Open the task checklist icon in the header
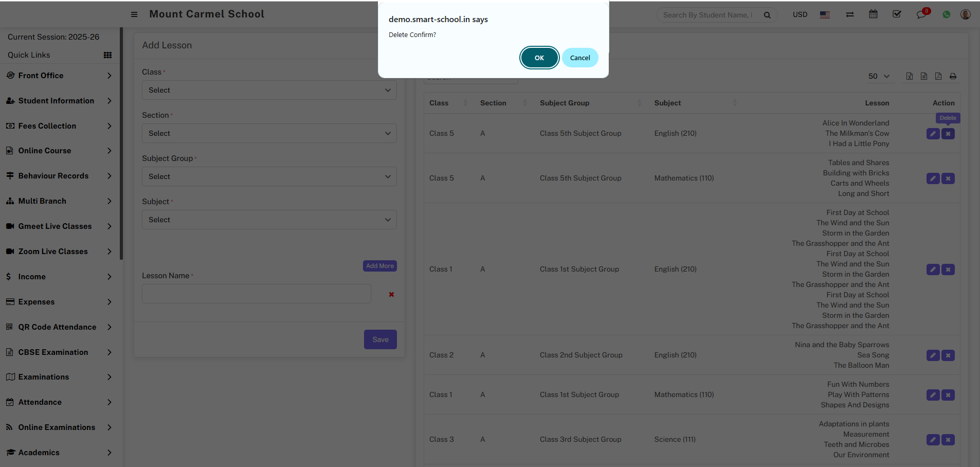The image size is (980, 467). (x=897, y=14)
